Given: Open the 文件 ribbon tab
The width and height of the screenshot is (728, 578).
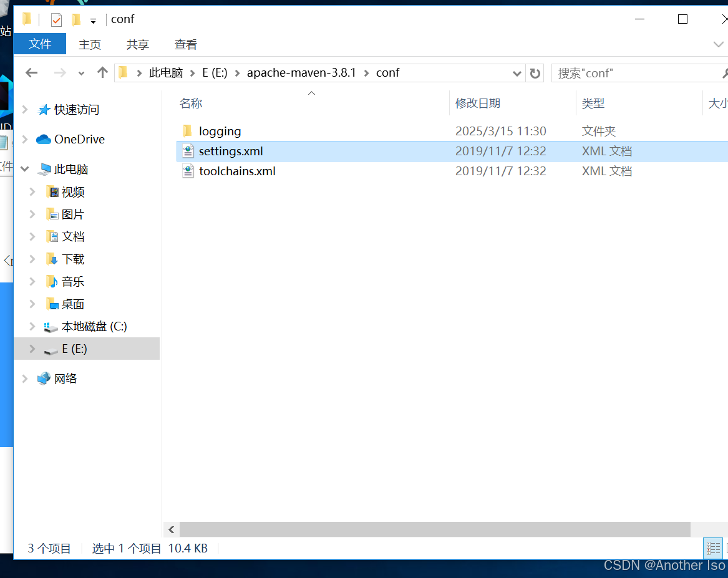Looking at the screenshot, I should point(40,44).
